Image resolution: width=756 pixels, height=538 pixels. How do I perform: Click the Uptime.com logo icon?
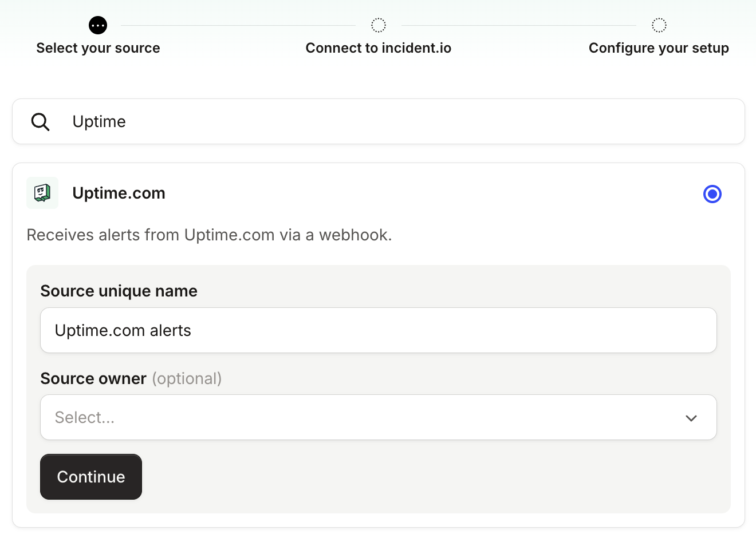coord(42,193)
